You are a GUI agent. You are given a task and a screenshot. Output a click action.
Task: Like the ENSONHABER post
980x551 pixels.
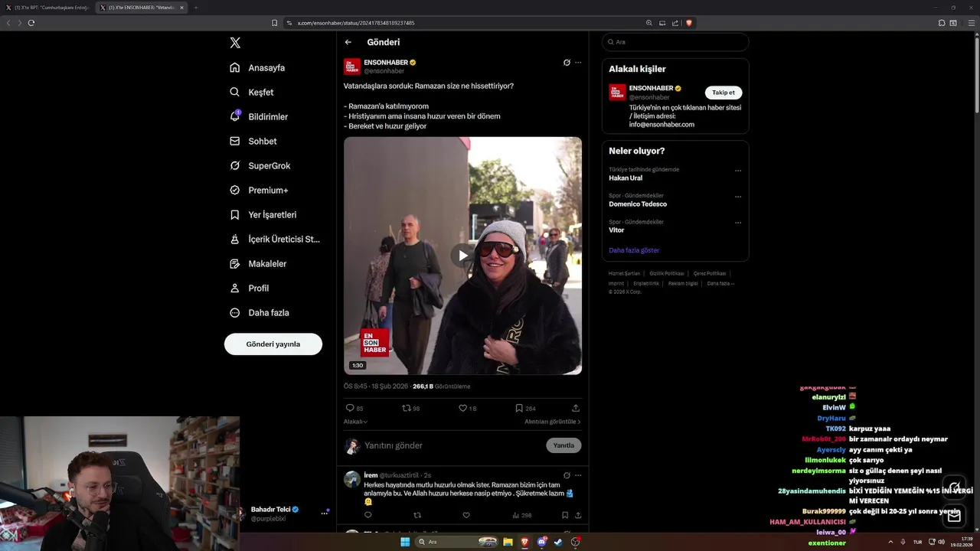pyautogui.click(x=467, y=408)
